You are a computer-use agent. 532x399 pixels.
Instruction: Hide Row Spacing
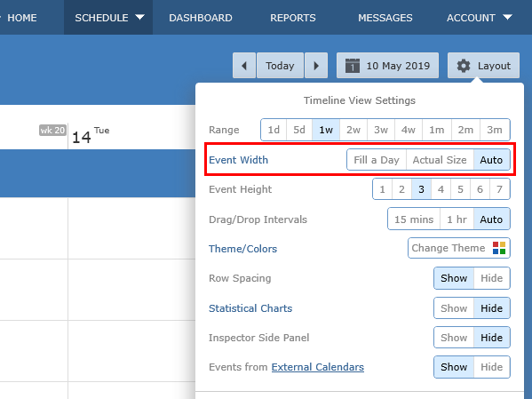point(492,278)
